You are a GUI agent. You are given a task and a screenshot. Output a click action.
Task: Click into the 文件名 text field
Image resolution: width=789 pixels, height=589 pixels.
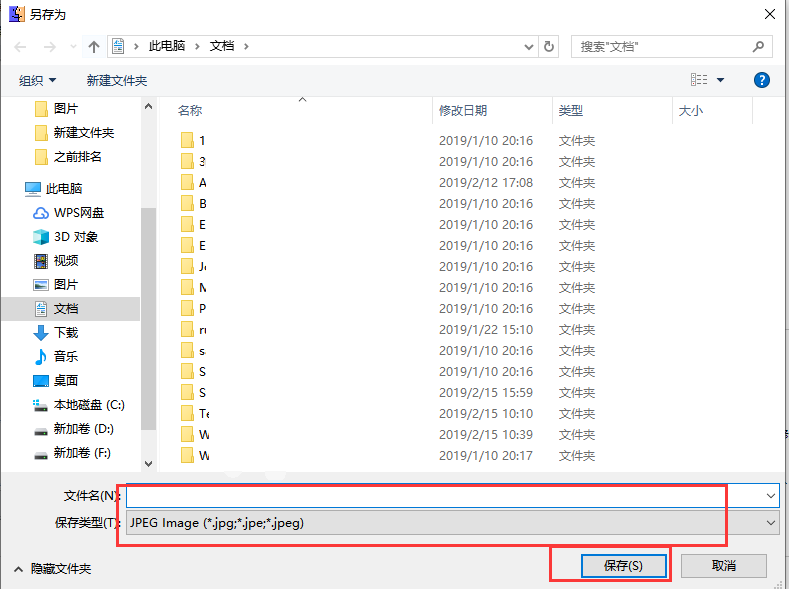pos(440,496)
